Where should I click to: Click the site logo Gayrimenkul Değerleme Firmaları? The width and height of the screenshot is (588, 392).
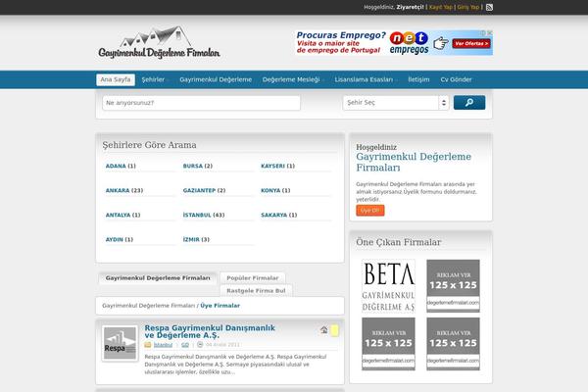159,42
